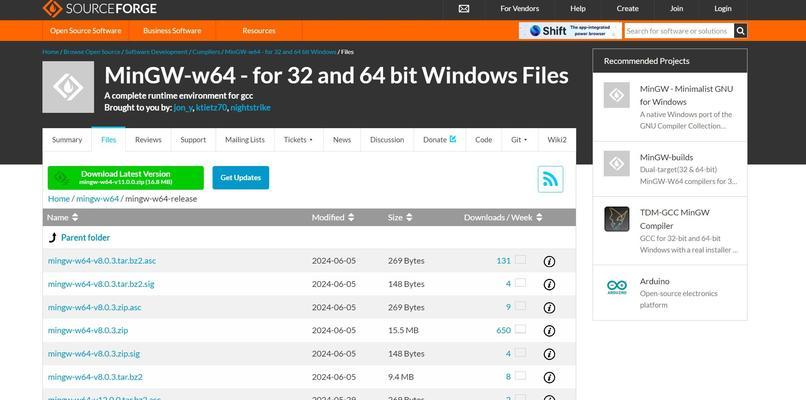The image size is (806, 400).
Task: Click the Create link in header
Action: tap(628, 9)
